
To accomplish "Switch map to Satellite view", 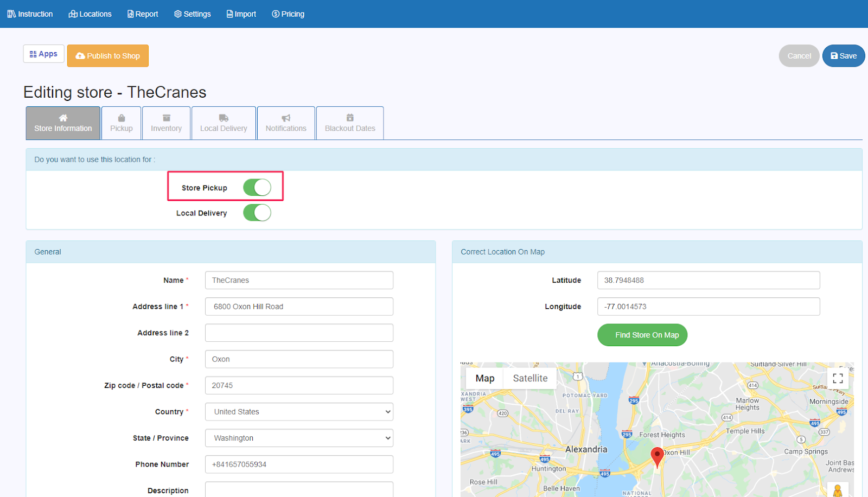I will [x=530, y=378].
